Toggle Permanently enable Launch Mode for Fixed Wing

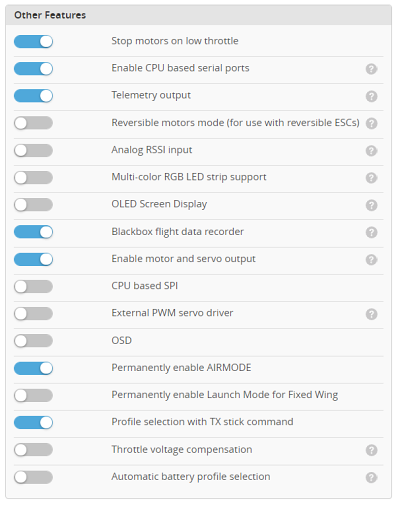coord(33,395)
